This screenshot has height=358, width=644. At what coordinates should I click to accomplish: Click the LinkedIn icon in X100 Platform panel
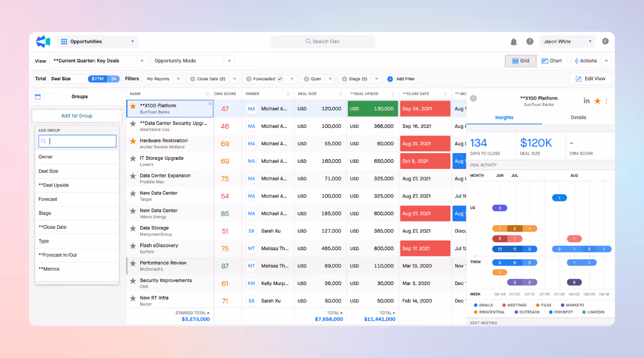[587, 101]
